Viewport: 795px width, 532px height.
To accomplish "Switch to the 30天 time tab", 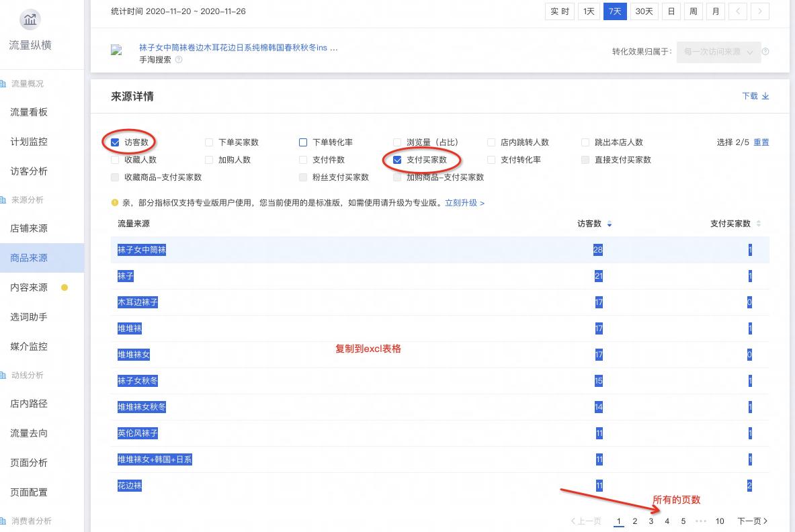I will tap(643, 11).
